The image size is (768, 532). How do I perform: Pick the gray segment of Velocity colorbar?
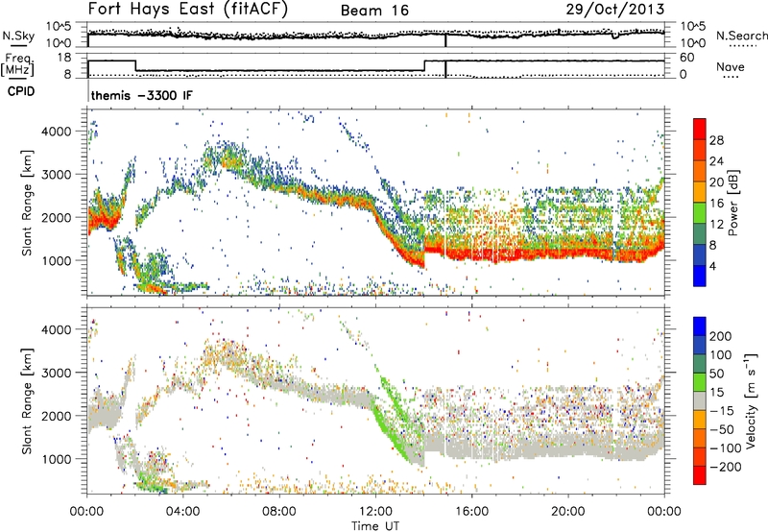click(x=700, y=401)
